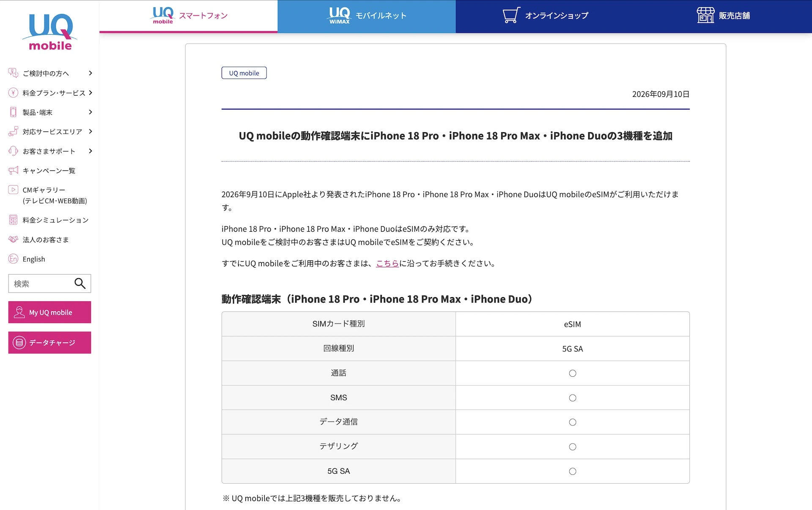Click the store building icon for 販売店舗
The height and width of the screenshot is (510, 812).
click(x=705, y=15)
